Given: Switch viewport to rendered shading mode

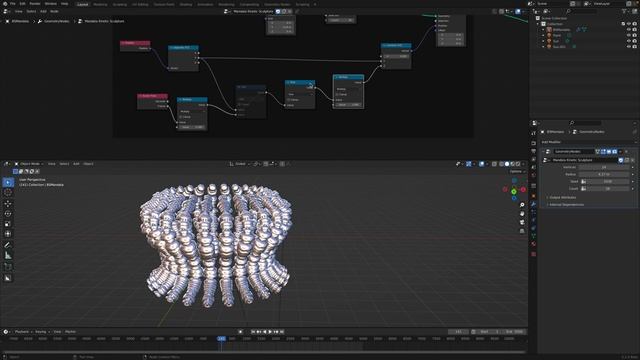Looking at the screenshot, I should pos(518,164).
